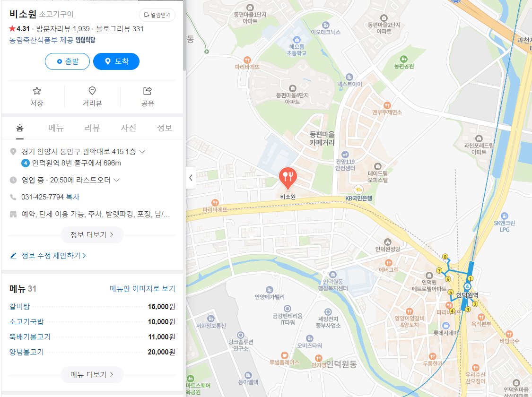The height and width of the screenshot is (397, 532).
Task: Copy phone number via 복사 link
Action: (73, 197)
